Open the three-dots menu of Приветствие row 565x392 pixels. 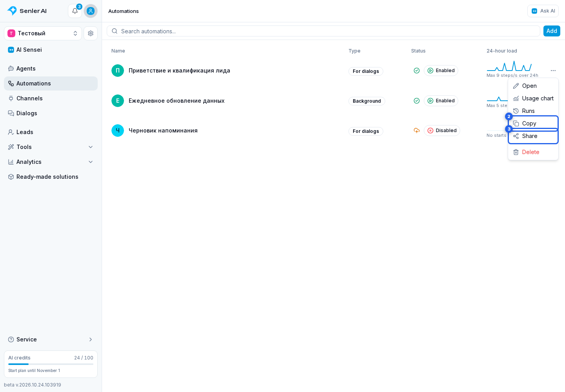pos(553,71)
